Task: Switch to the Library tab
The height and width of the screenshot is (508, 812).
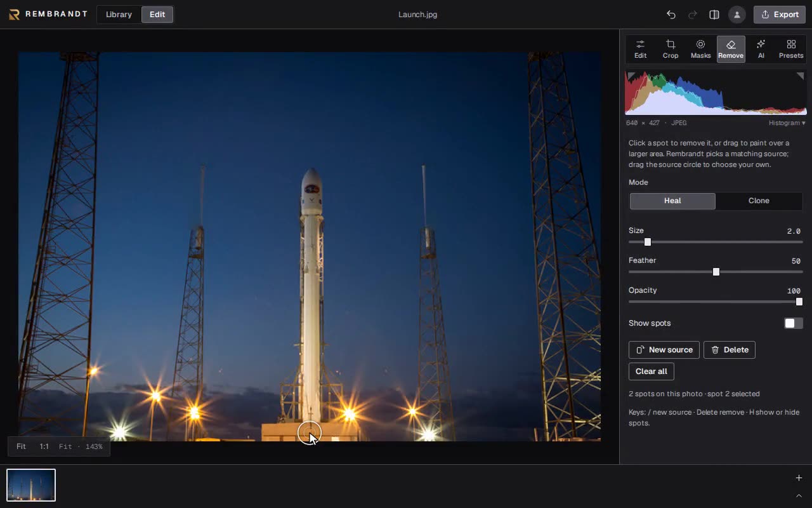Action: pos(119,15)
